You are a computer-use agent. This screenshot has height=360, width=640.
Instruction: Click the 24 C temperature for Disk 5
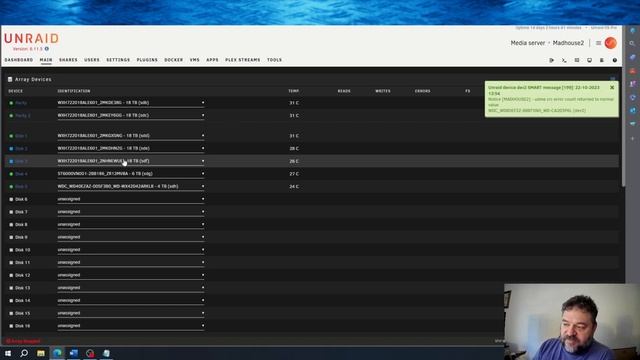294,187
